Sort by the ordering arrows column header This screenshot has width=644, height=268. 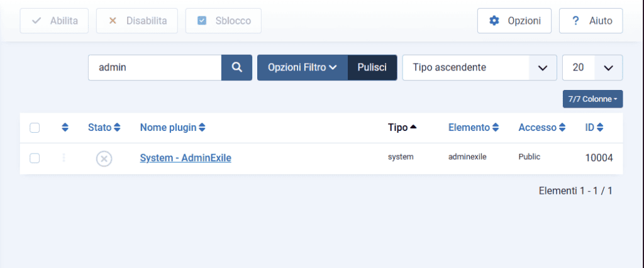(x=65, y=128)
